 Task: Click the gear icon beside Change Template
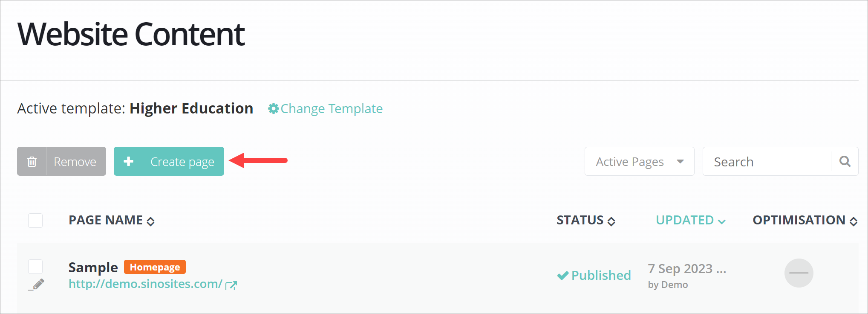click(273, 109)
